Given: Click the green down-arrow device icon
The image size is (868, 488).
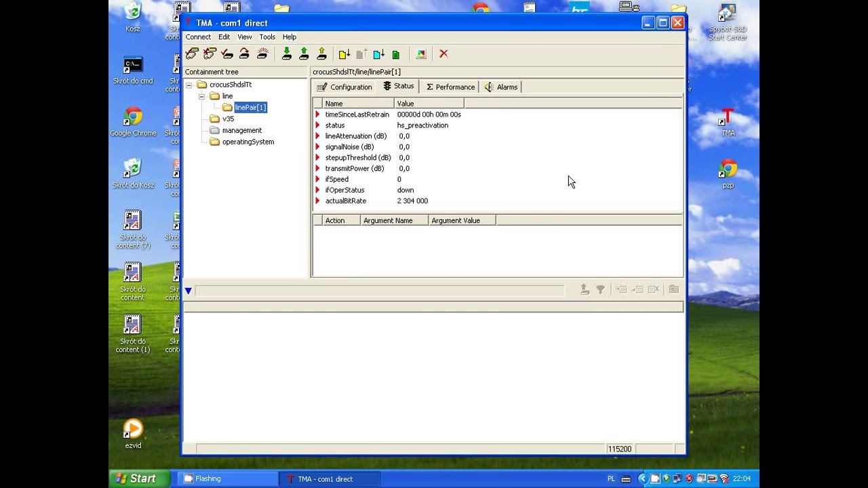Looking at the screenshot, I should click(x=286, y=54).
